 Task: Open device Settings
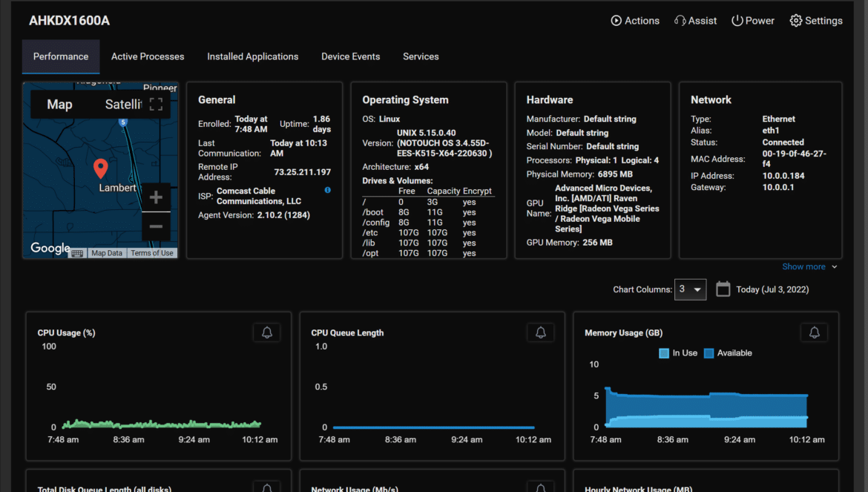[816, 21]
